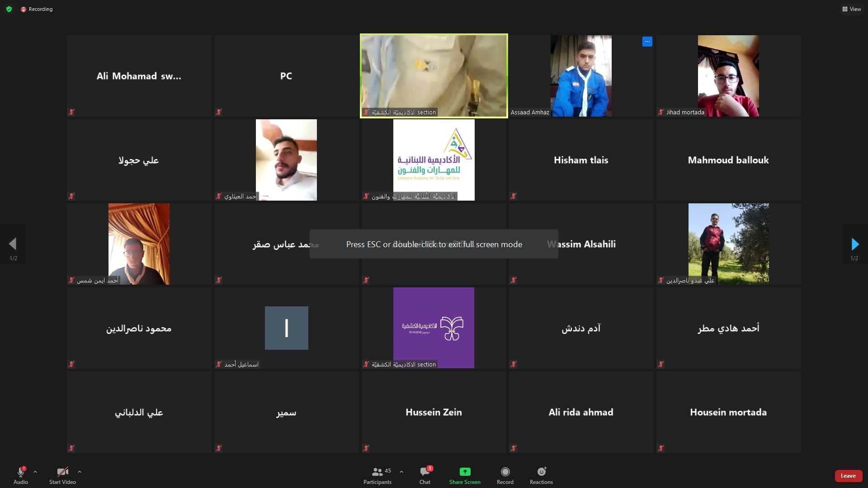The image size is (868, 488).
Task: Expand caret next to Participants
Action: click(401, 472)
